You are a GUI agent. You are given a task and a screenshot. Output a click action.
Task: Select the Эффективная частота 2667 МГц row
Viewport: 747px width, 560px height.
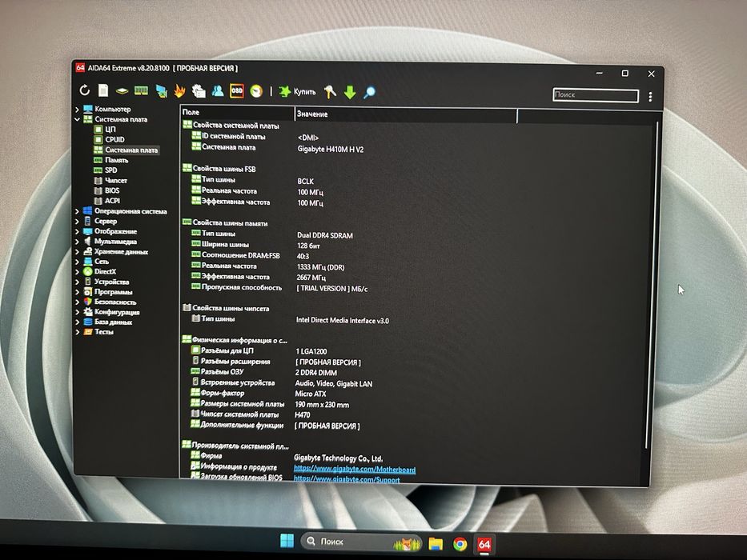point(259,277)
